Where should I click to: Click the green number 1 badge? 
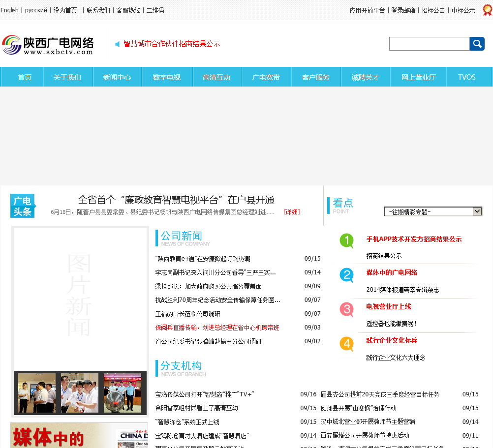coord(346,241)
